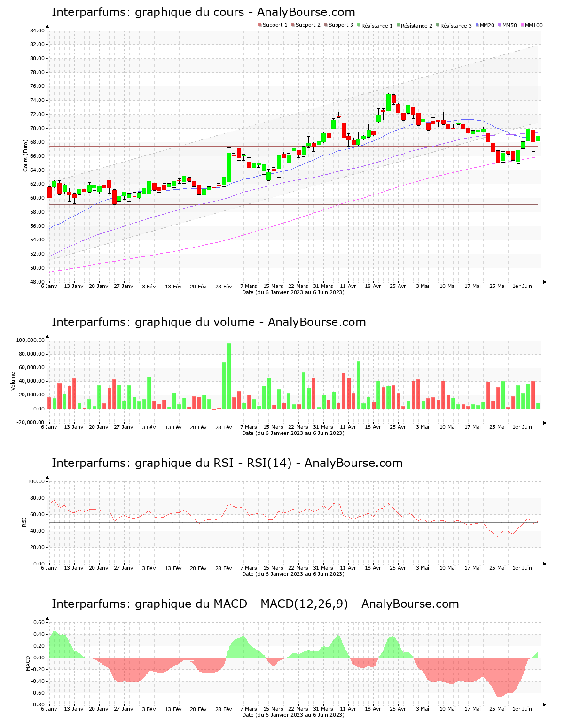564x728 pixels.
Task: Click the 100.00 value on RSI axis
Action: tap(36, 481)
